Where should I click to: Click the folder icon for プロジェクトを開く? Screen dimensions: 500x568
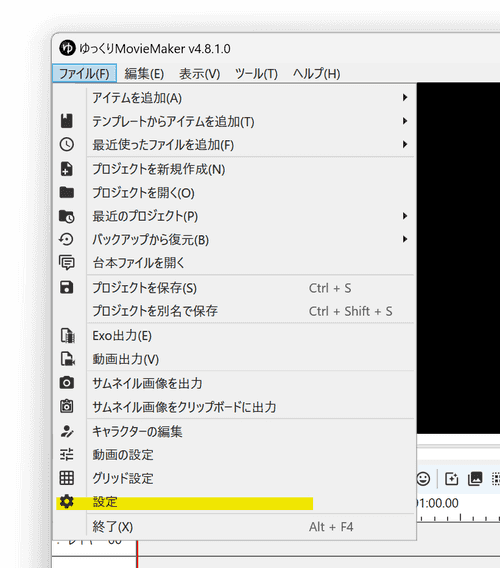pyautogui.click(x=67, y=192)
